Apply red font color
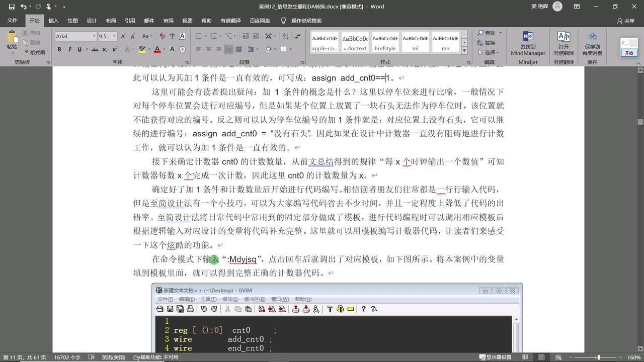 (157, 49)
